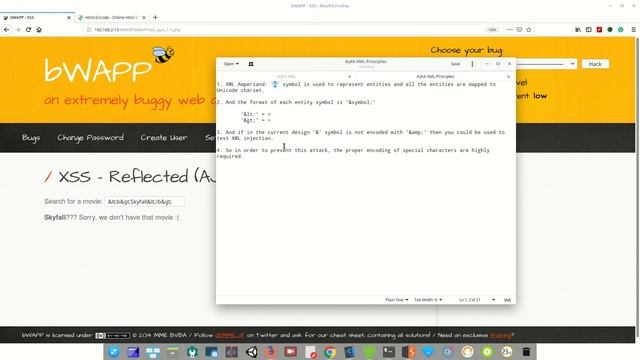Open the Tab Width dropdown in gedit
The height and width of the screenshot is (360, 640).
428,300
